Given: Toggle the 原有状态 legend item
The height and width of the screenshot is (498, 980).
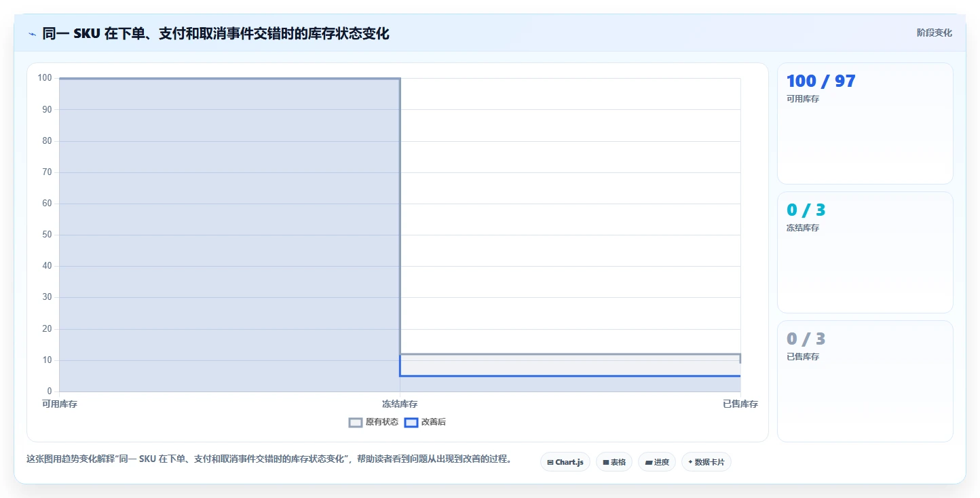Looking at the screenshot, I should (x=373, y=422).
